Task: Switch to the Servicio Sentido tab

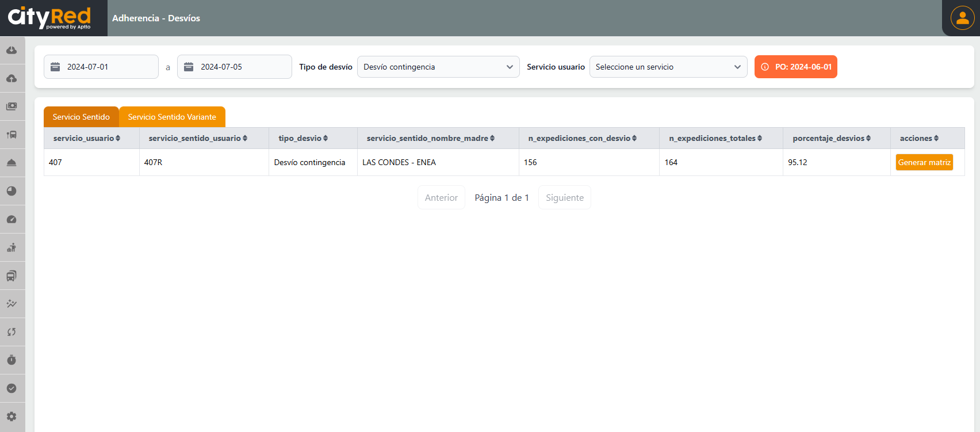Action: click(81, 117)
